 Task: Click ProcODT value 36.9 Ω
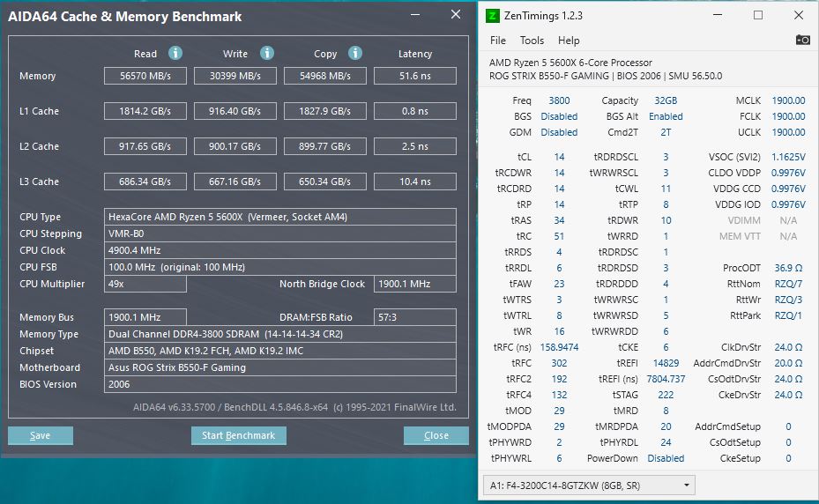(788, 268)
